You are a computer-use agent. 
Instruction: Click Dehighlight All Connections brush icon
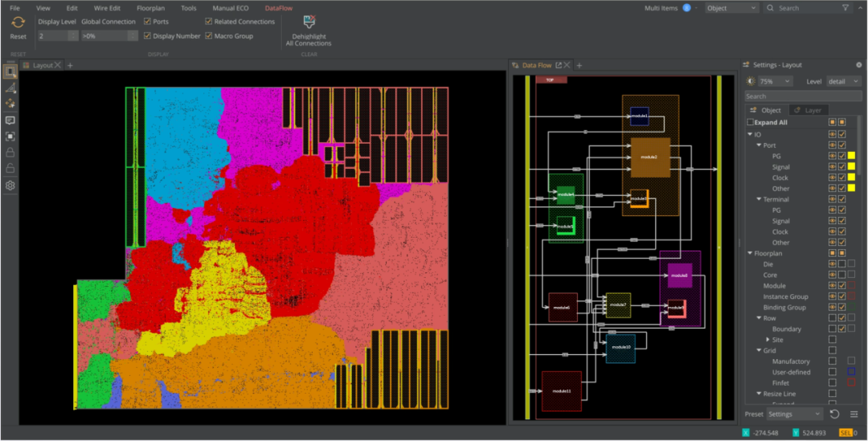click(x=309, y=22)
